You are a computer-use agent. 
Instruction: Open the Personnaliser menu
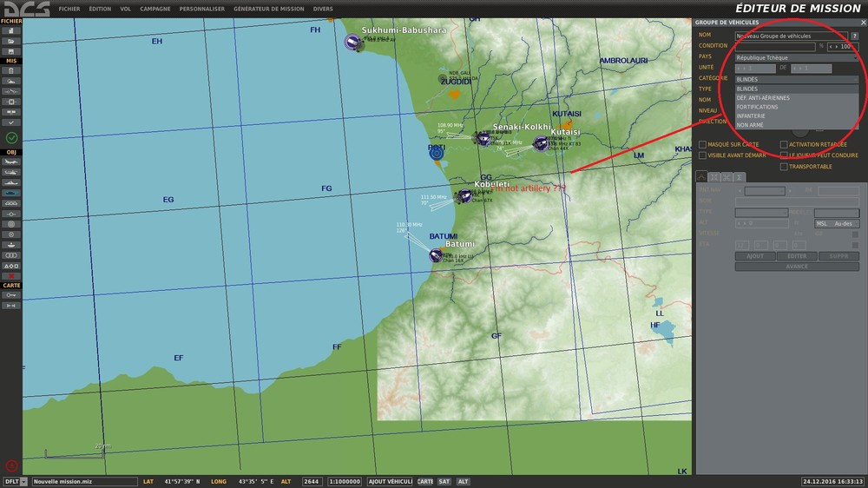(x=202, y=9)
